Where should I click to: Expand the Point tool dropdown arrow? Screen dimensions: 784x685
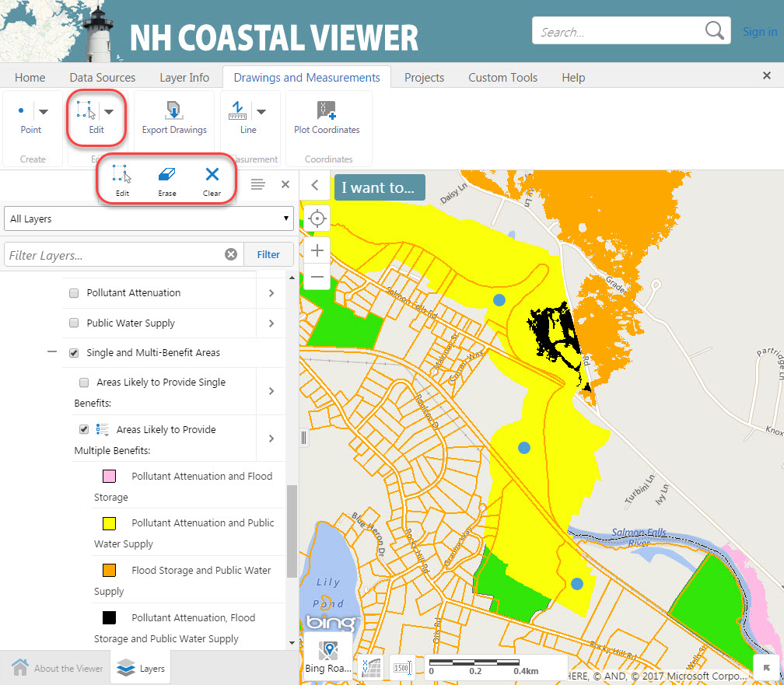(44, 112)
